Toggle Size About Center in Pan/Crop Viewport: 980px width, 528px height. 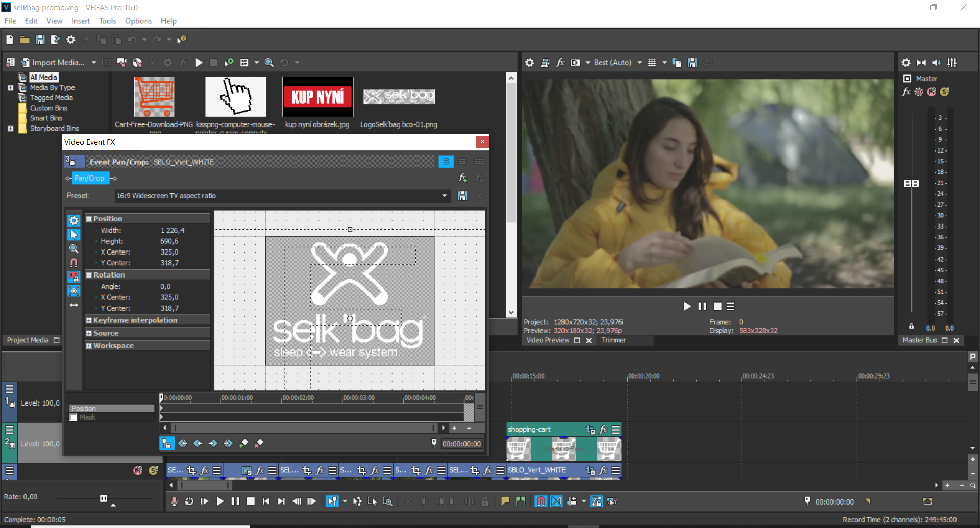point(74,291)
